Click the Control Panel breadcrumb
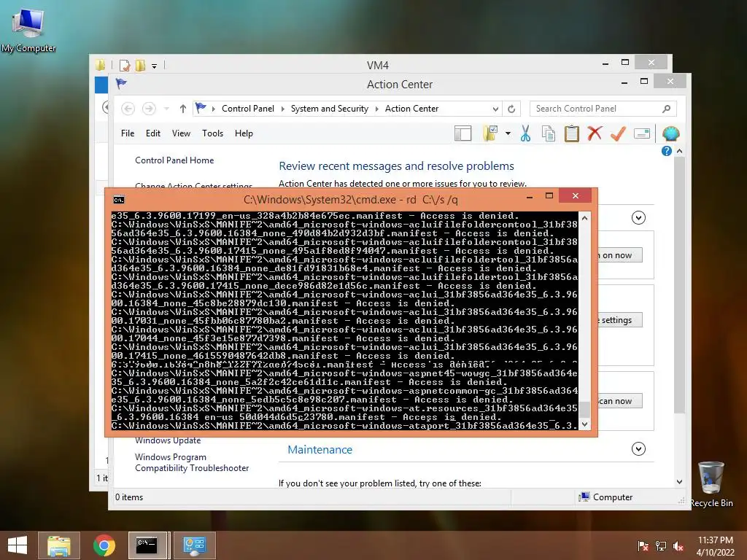Image resolution: width=747 pixels, height=560 pixels. pos(248,109)
